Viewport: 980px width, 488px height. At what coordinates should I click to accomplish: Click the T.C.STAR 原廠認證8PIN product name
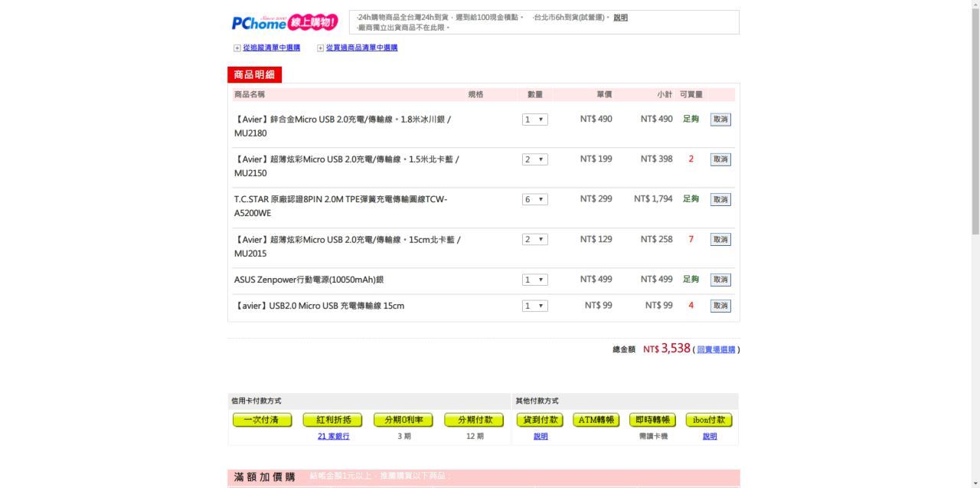[341, 206]
